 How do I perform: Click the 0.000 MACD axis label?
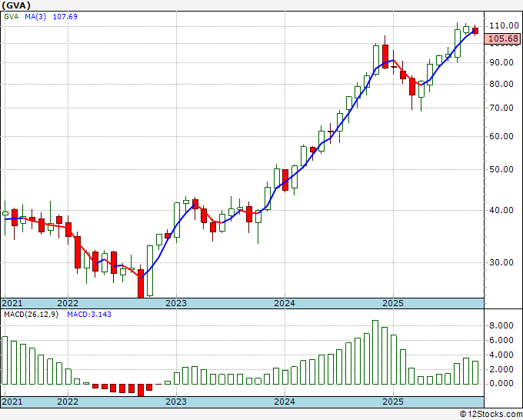click(501, 384)
